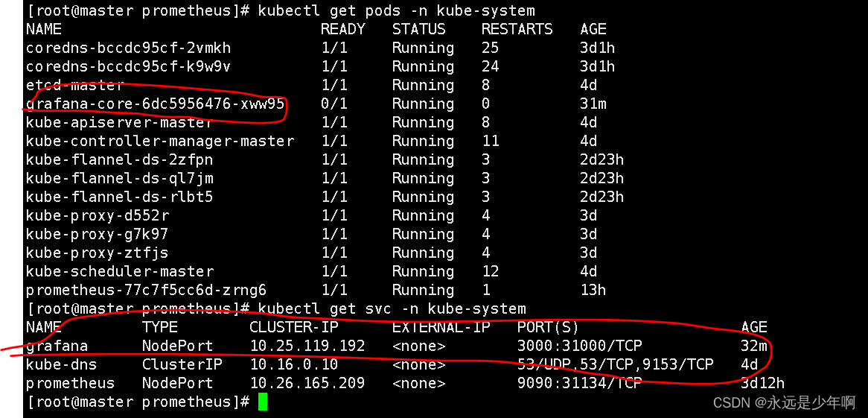This screenshot has width=868, height=418.
Task: Click the 53/UDP,53/TCP,9153/TCP port value
Action: coord(616,364)
